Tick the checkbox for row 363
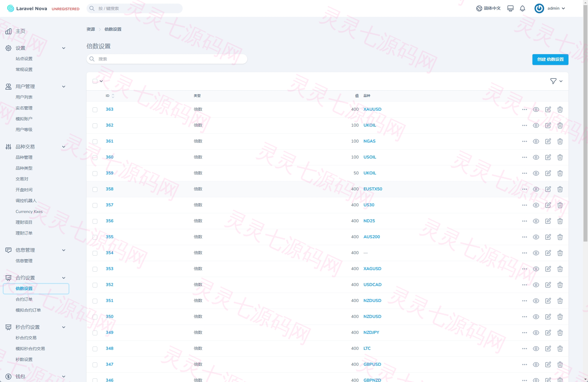 tap(95, 110)
